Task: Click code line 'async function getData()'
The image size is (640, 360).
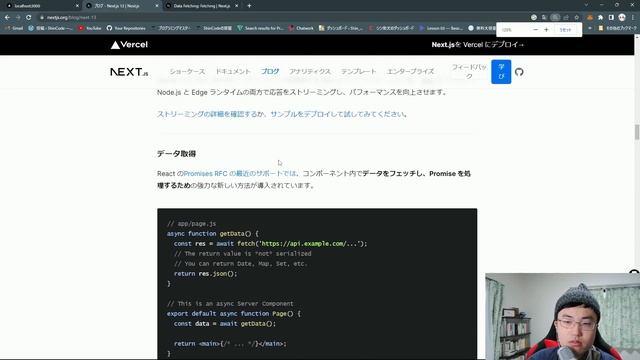Action: pyautogui.click(x=212, y=233)
